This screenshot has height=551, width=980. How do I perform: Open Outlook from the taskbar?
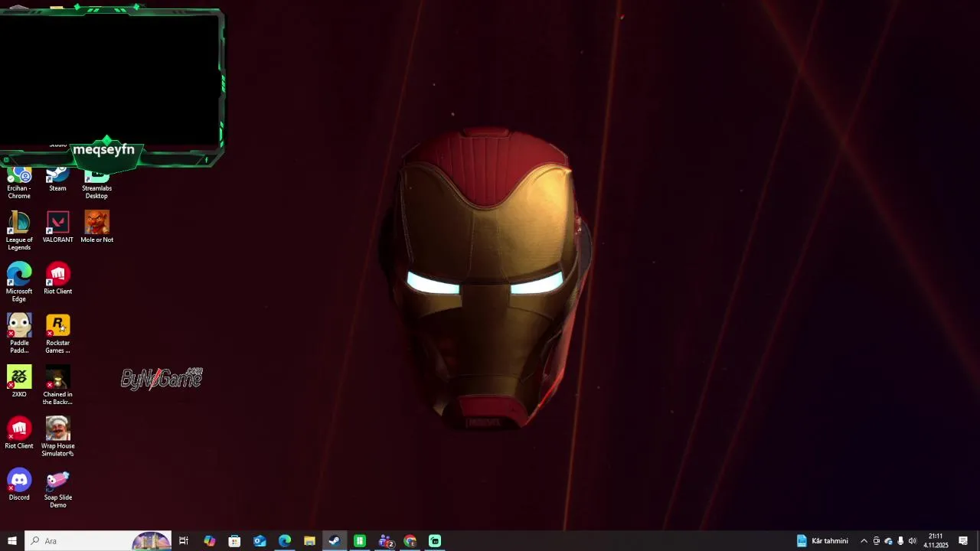pos(260,541)
